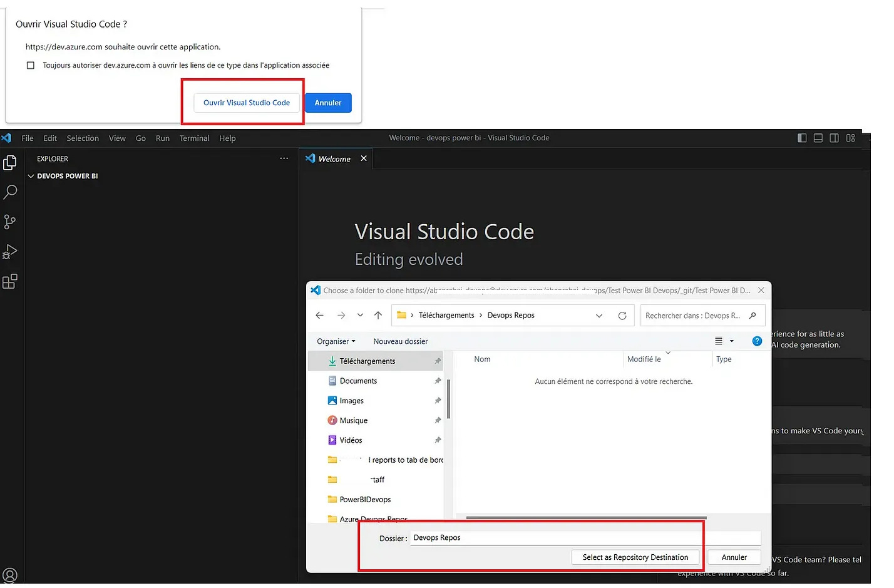The height and width of the screenshot is (588, 894).
Task: Change the view layout icon in dialog
Action: point(719,341)
